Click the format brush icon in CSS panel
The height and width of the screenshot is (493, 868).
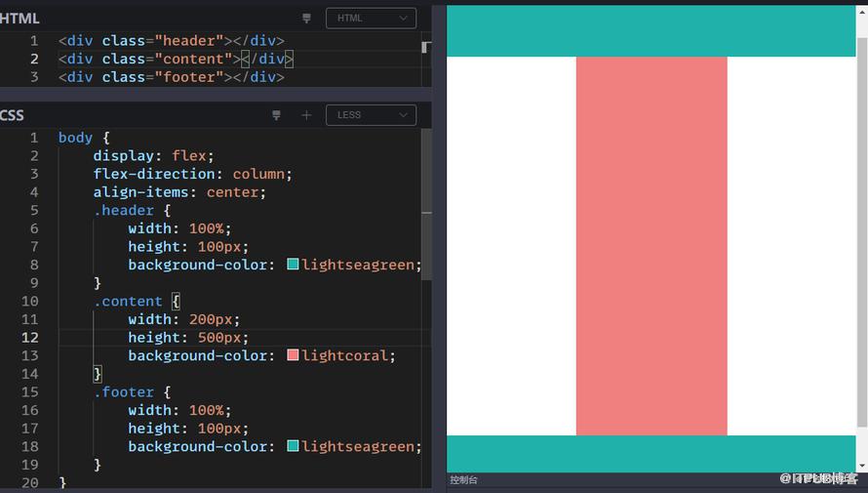[x=276, y=115]
